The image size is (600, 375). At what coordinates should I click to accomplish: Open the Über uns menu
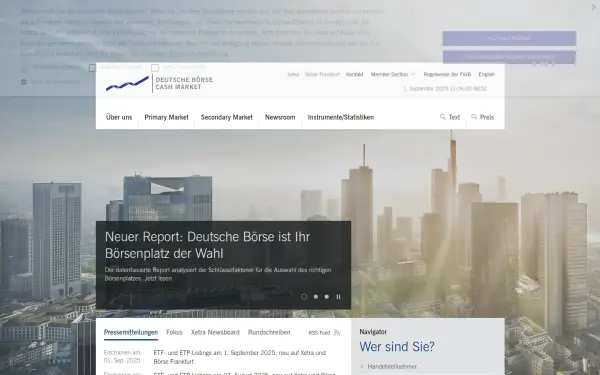point(119,117)
